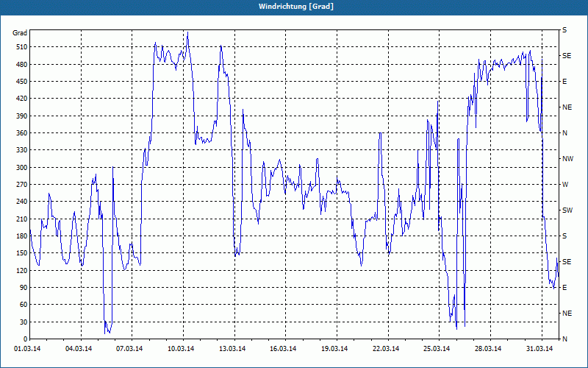Click the topmost S label on right axis
The image size is (588, 368).
point(564,30)
